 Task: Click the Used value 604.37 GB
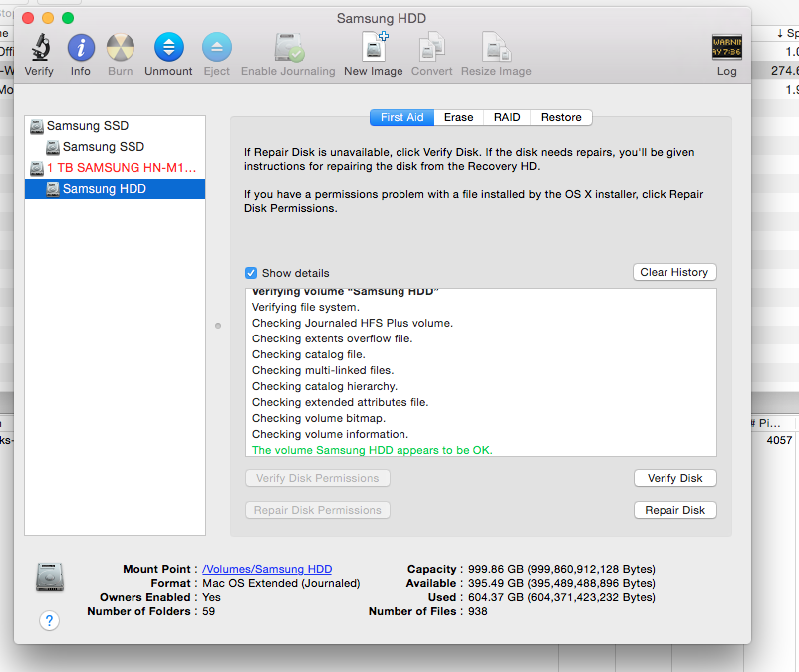[x=562, y=597]
